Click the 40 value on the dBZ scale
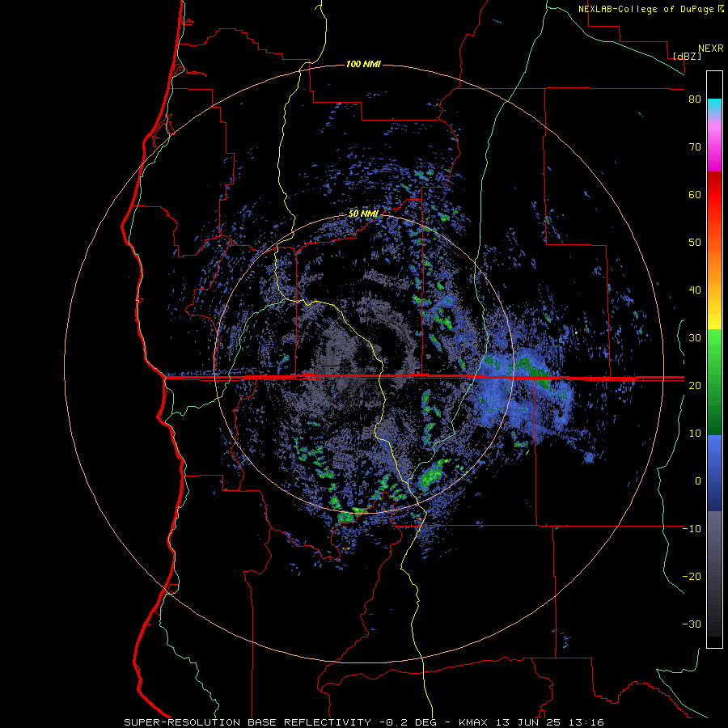 [x=695, y=290]
